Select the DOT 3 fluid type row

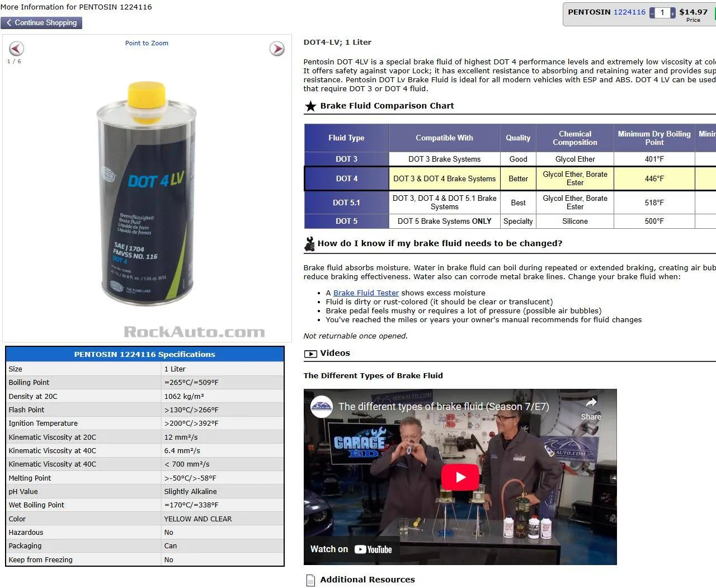point(510,159)
